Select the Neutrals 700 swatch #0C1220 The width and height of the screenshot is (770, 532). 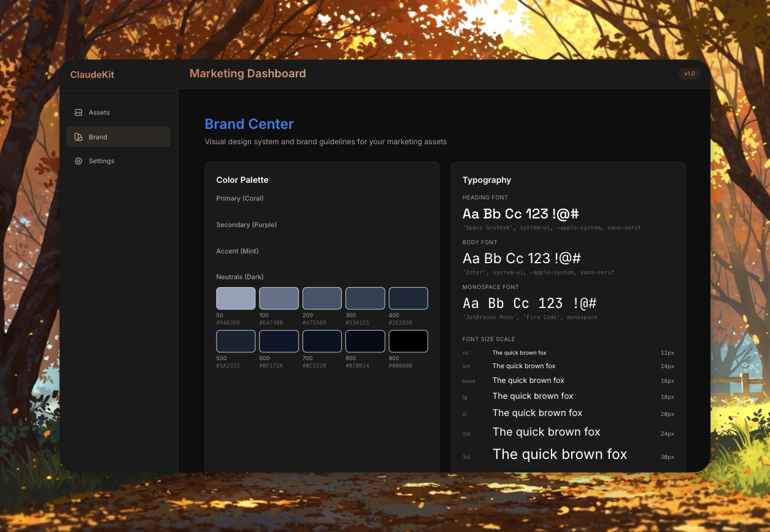[321, 341]
